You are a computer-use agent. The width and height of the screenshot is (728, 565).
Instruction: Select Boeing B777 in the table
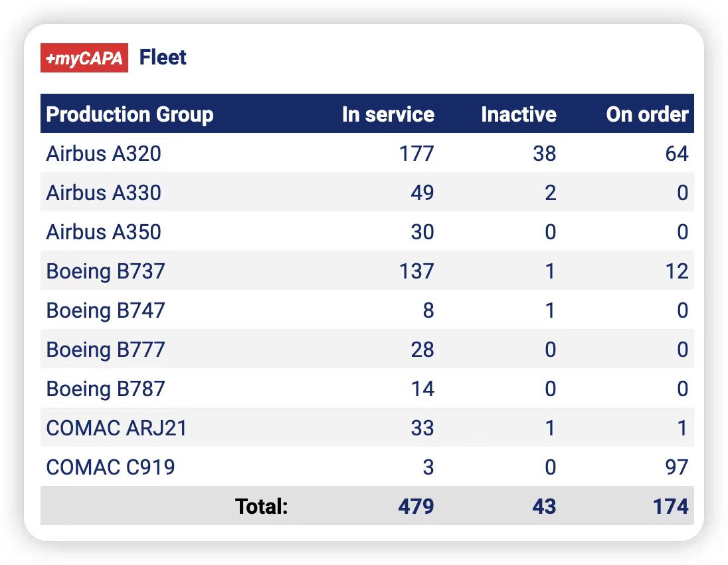[106, 350]
